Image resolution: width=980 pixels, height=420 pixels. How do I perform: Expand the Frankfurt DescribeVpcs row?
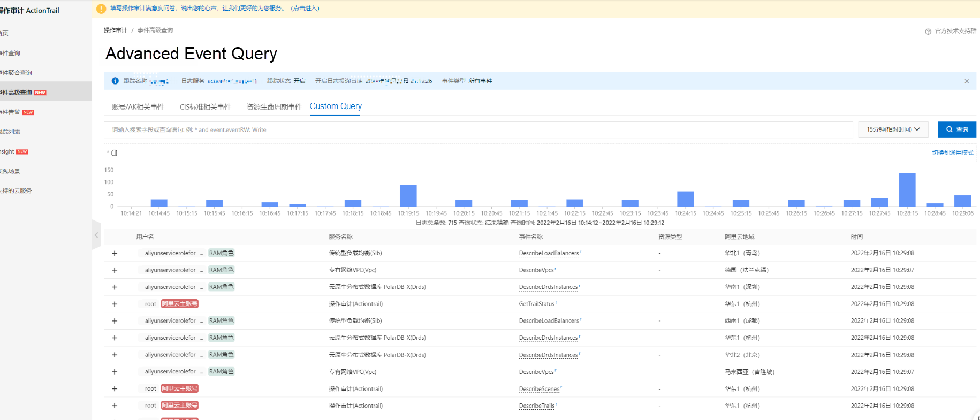[x=115, y=270]
